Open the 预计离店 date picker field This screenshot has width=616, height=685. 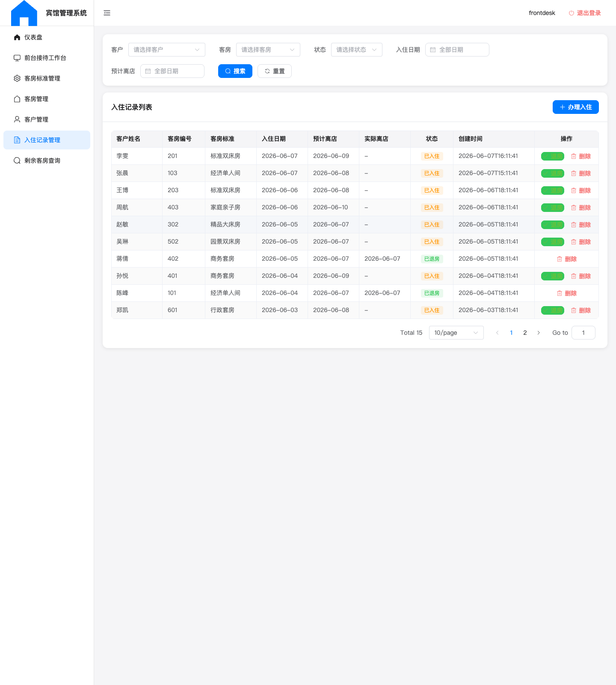(x=172, y=71)
